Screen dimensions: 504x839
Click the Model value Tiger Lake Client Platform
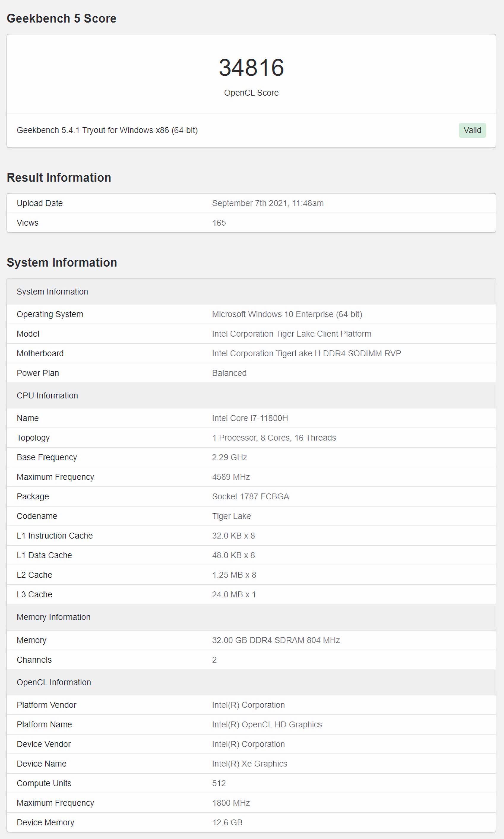(292, 334)
